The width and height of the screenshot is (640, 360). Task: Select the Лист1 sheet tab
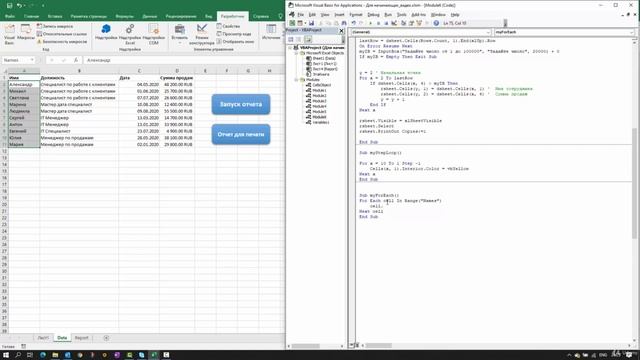tap(43, 338)
